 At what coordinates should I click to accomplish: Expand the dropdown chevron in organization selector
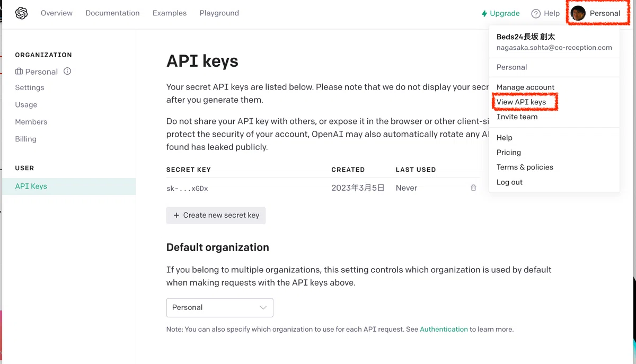tap(263, 307)
